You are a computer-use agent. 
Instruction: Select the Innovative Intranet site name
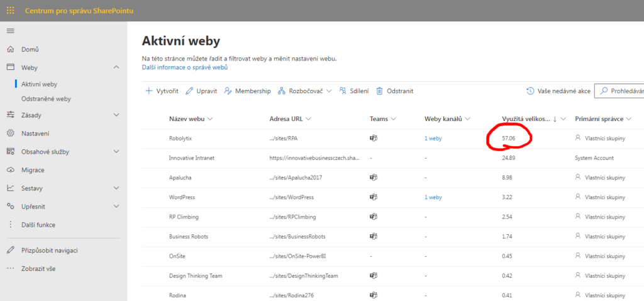(192, 158)
